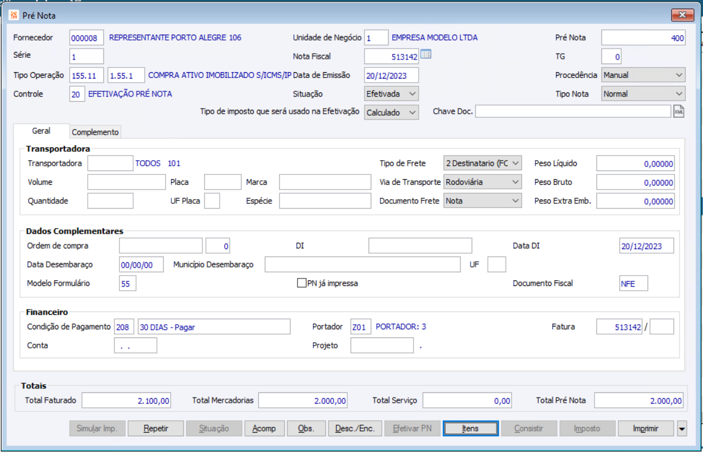
Task: Click the Nota Fiscal number field
Action: 391,57
